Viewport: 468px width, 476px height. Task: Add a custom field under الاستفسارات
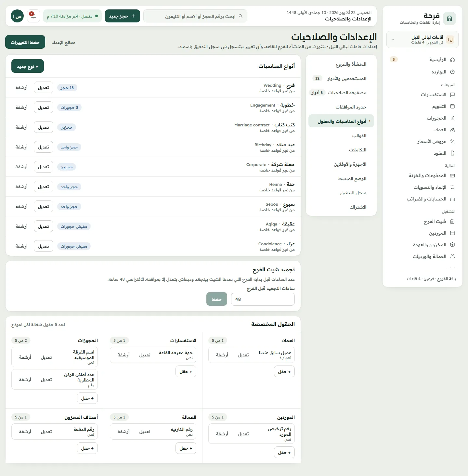tap(186, 371)
